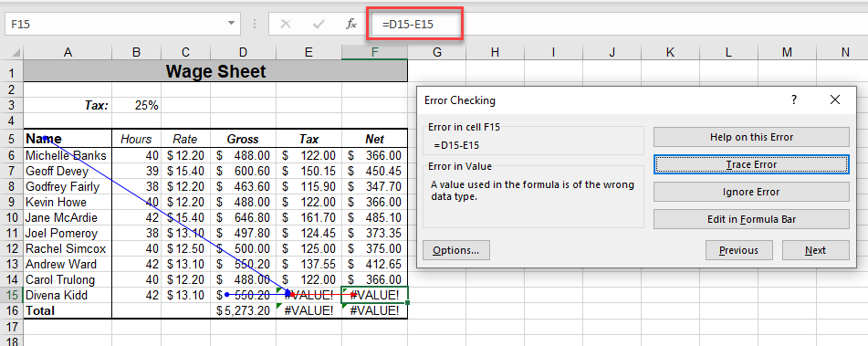This screenshot has height=346, width=868.
Task: Click the Tax: label in cell A3
Action: [68, 105]
